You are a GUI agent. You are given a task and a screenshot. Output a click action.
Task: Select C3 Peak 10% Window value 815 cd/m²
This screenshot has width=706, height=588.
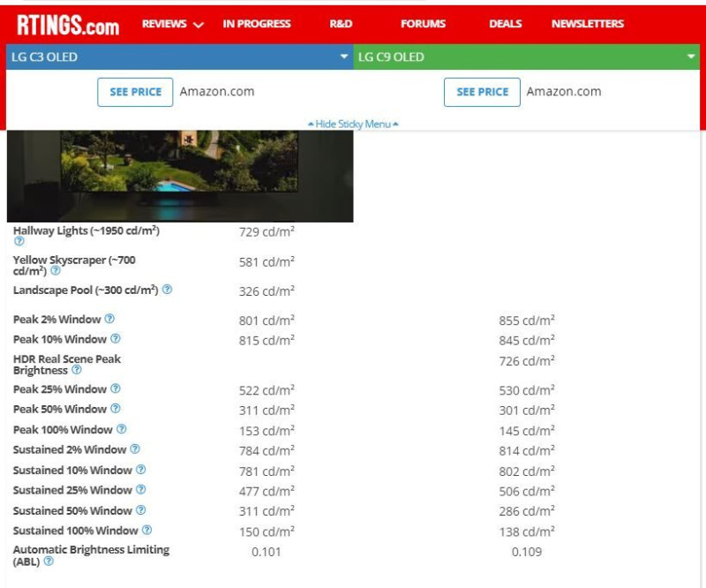267,340
